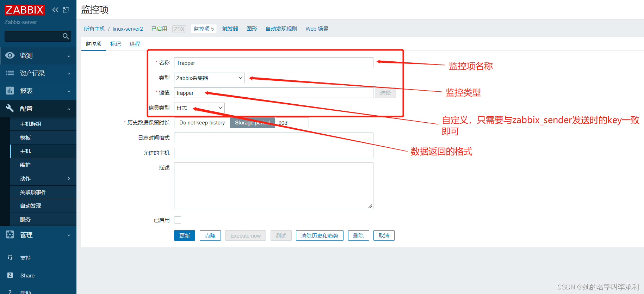Go to 所有主机 breadcrumb
The image size is (644, 294).
[94, 29]
